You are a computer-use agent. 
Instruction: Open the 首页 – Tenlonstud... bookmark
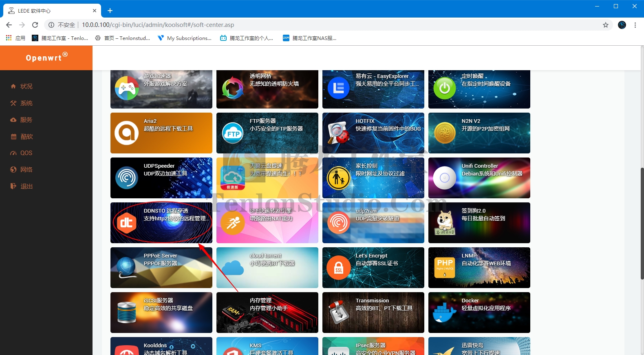point(122,38)
